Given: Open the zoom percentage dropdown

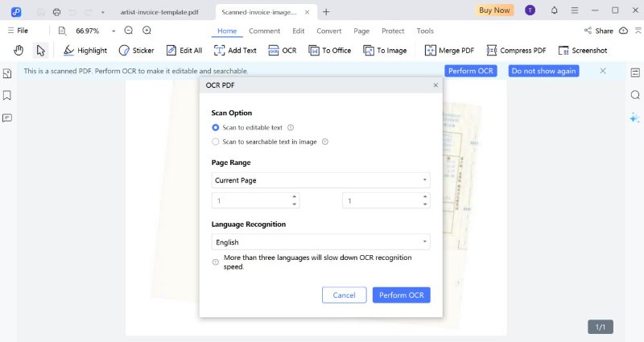Looking at the screenshot, I should [x=114, y=31].
